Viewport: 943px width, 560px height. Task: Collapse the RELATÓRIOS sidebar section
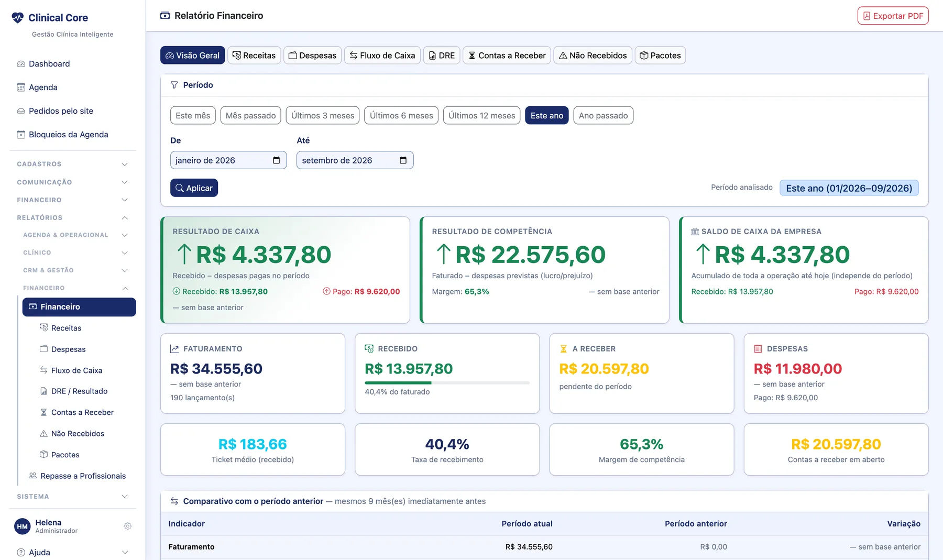(72, 217)
